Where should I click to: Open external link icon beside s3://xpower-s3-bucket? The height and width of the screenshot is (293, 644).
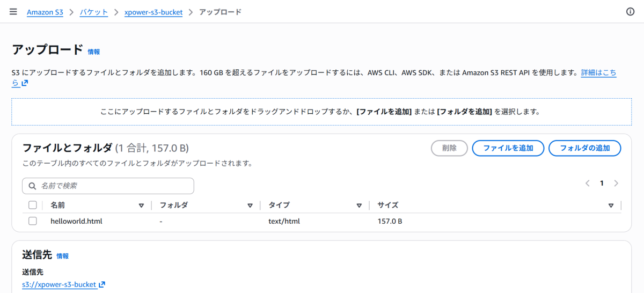point(102,284)
